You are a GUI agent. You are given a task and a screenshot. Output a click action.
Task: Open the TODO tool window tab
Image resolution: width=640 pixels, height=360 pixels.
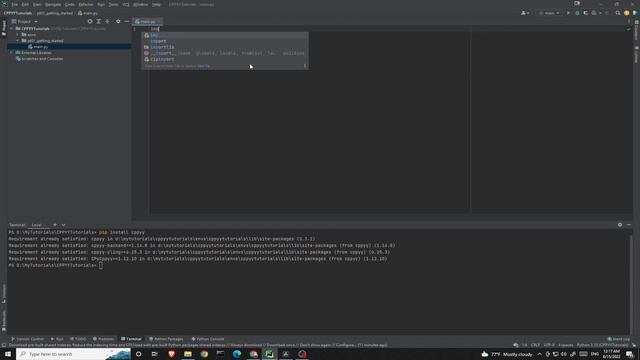pos(78,339)
